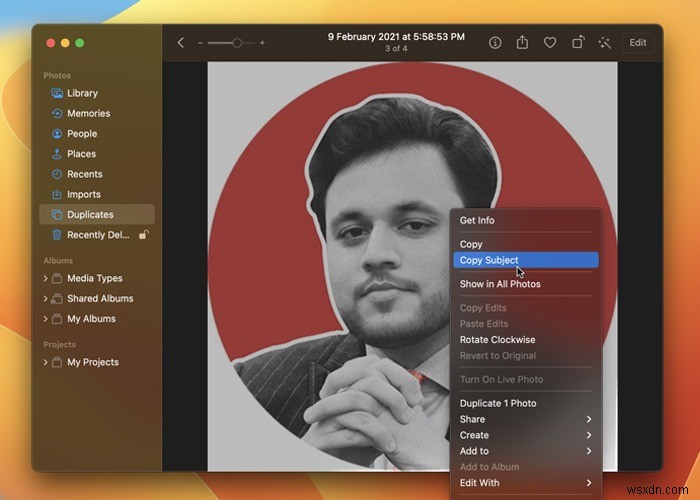Screen dimensions: 700x500
Task: Click the '3 of 4' counter text
Action: pos(396,48)
